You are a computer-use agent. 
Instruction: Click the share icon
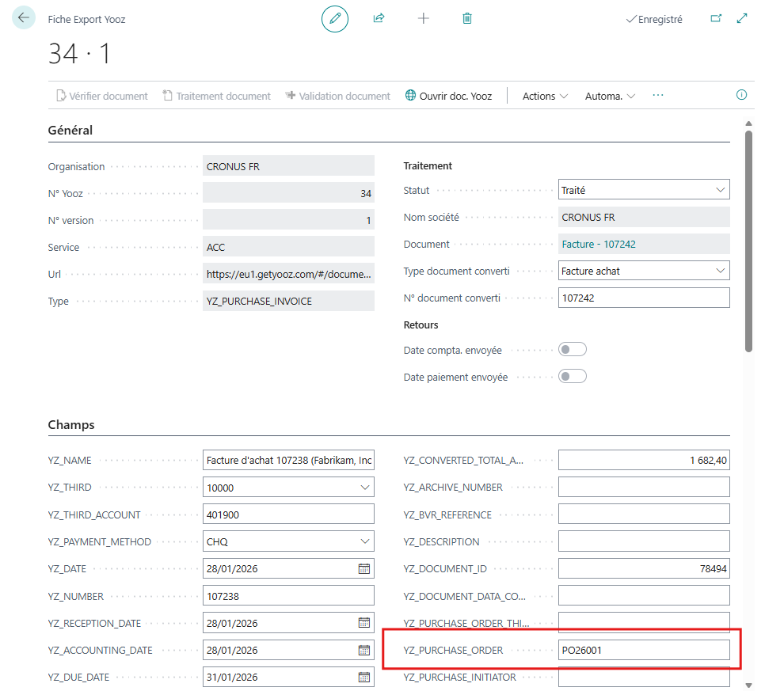[x=379, y=18]
